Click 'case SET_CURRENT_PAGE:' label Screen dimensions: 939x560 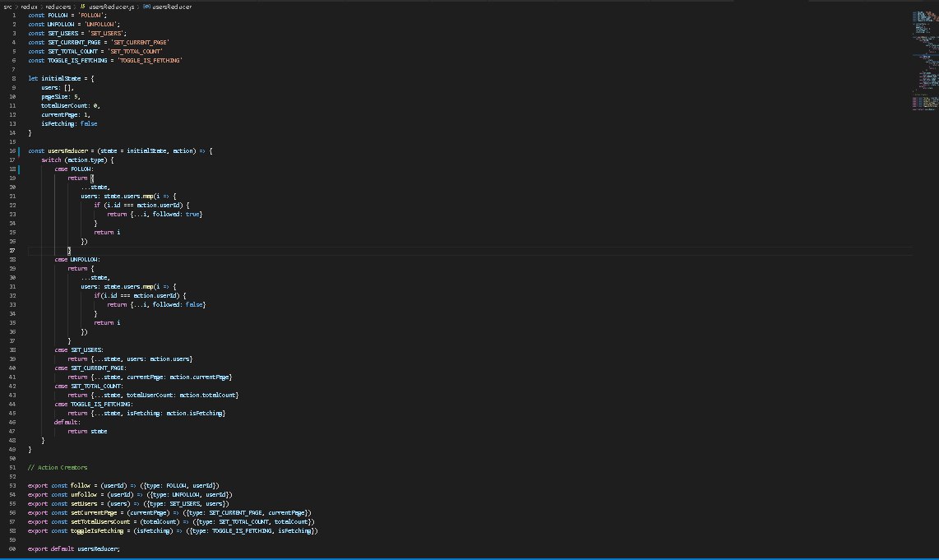pyautogui.click(x=90, y=368)
